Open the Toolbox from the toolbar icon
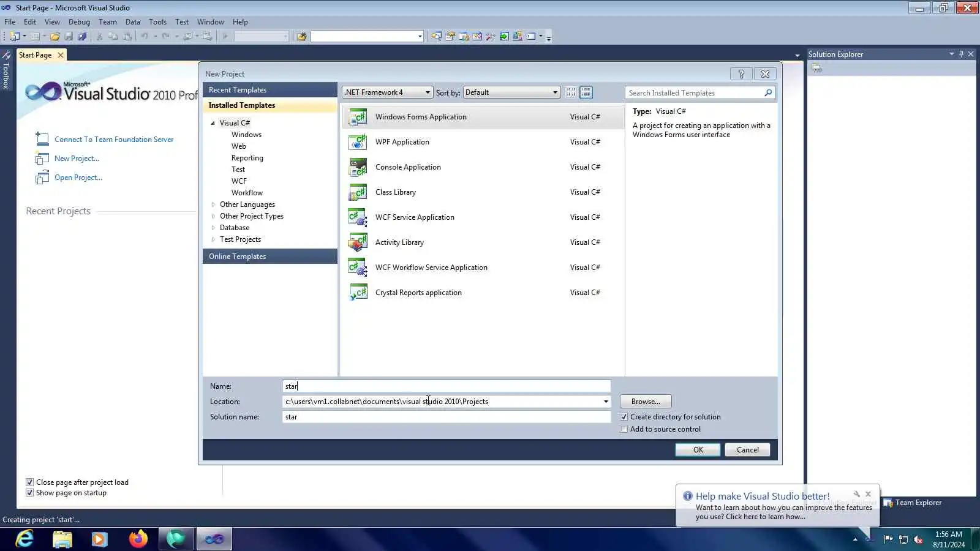This screenshot has width=980, height=551. coord(491,37)
